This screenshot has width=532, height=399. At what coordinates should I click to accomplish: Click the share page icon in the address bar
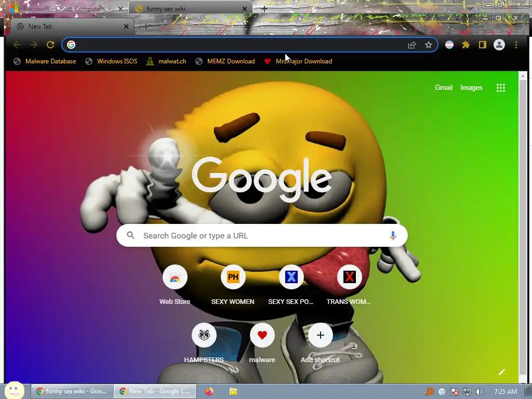pos(412,45)
